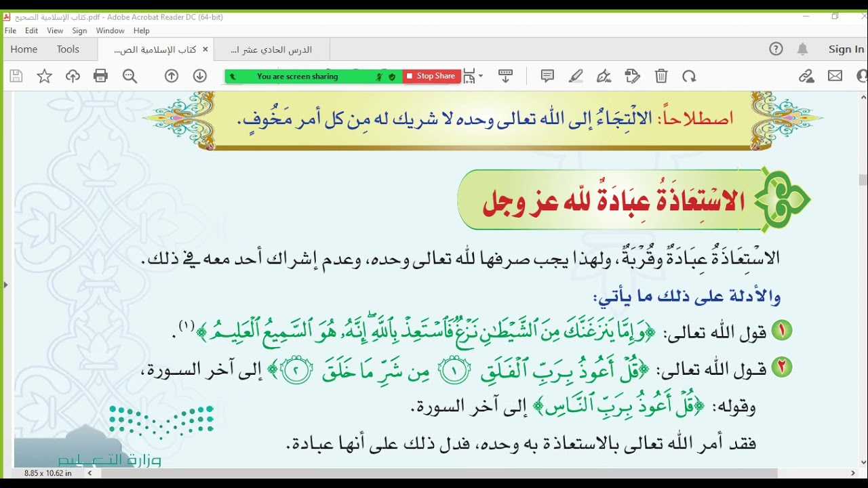
Task: Click the You are screen sharing label
Action: (x=297, y=77)
